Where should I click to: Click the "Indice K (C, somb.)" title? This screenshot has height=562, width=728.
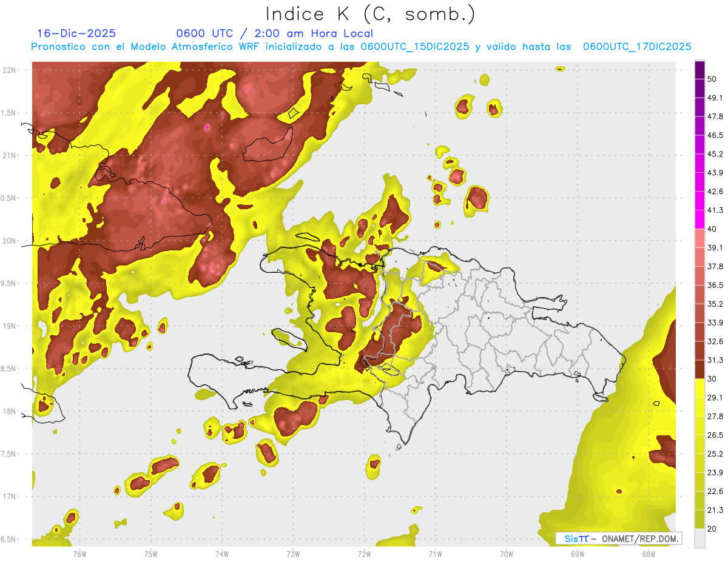371,13
